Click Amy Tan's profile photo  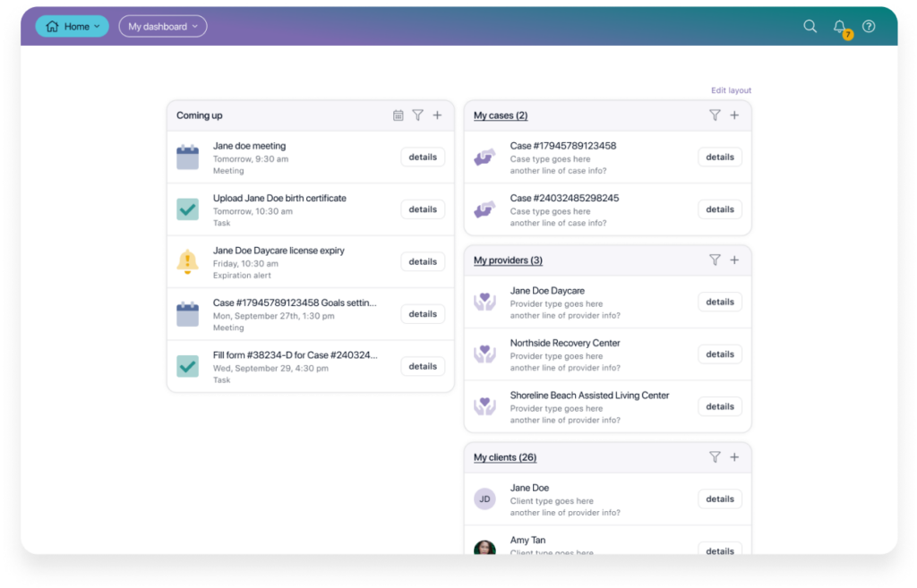tap(484, 548)
